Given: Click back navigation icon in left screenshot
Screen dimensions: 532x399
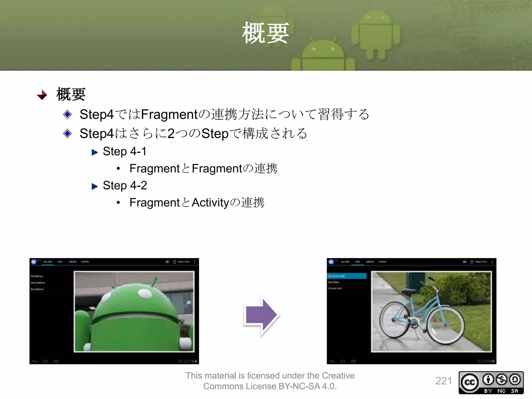Looking at the screenshot, I should [x=35, y=361].
